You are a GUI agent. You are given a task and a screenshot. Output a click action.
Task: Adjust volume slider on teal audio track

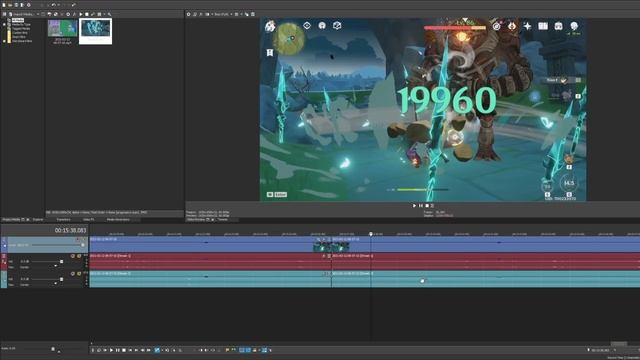(x=62, y=279)
